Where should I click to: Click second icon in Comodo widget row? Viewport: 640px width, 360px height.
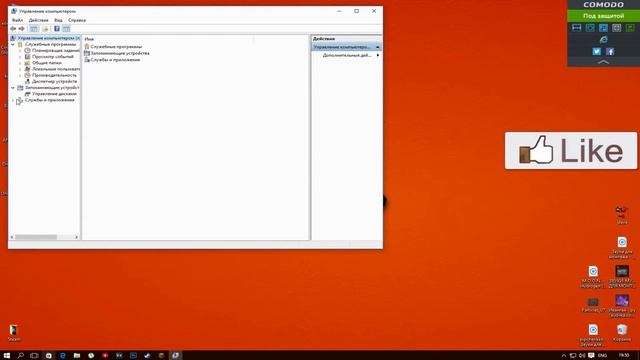pyautogui.click(x=590, y=28)
